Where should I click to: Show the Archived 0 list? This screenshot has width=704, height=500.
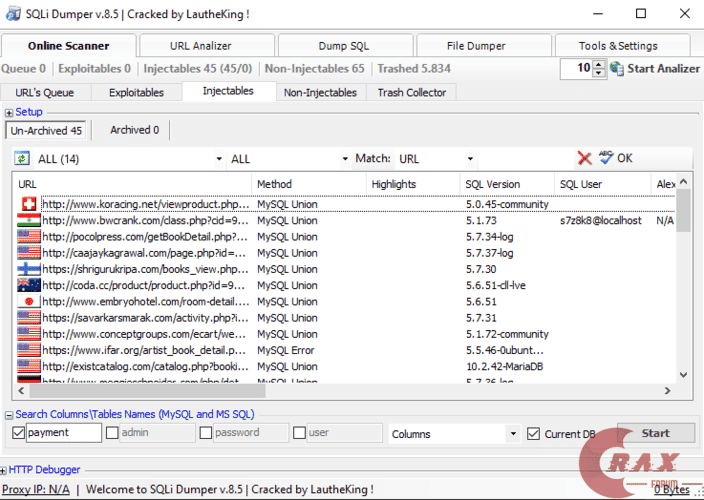click(135, 130)
